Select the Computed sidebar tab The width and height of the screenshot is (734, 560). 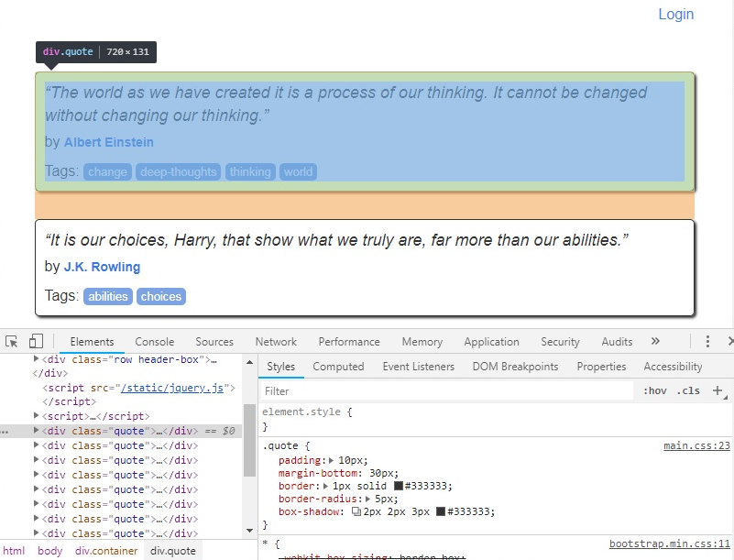tap(338, 367)
